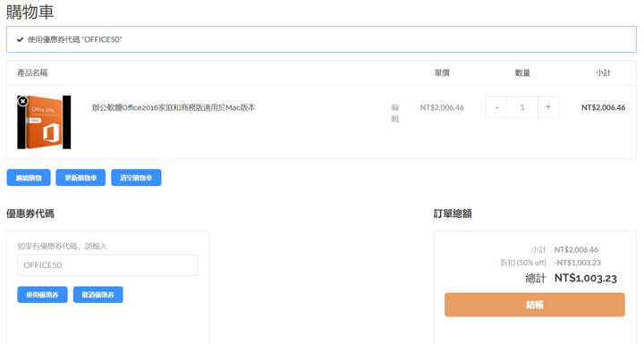Click the 訂單總額 heading
The height and width of the screenshot is (344, 644).
[453, 214]
